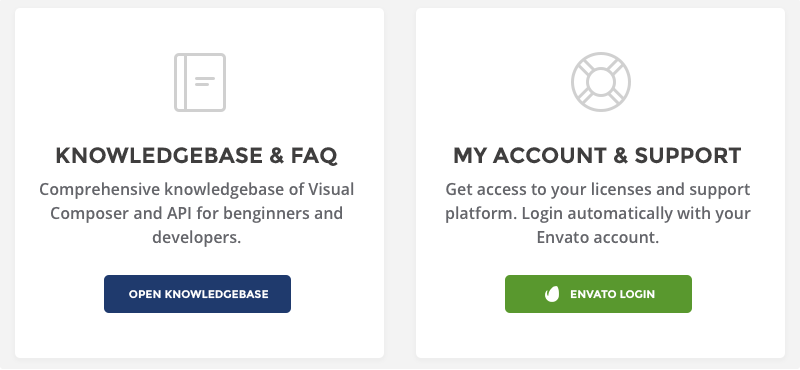Click the Knowledgebase & FAQ heading
Image resolution: width=800 pixels, height=370 pixels.
pyautogui.click(x=196, y=156)
